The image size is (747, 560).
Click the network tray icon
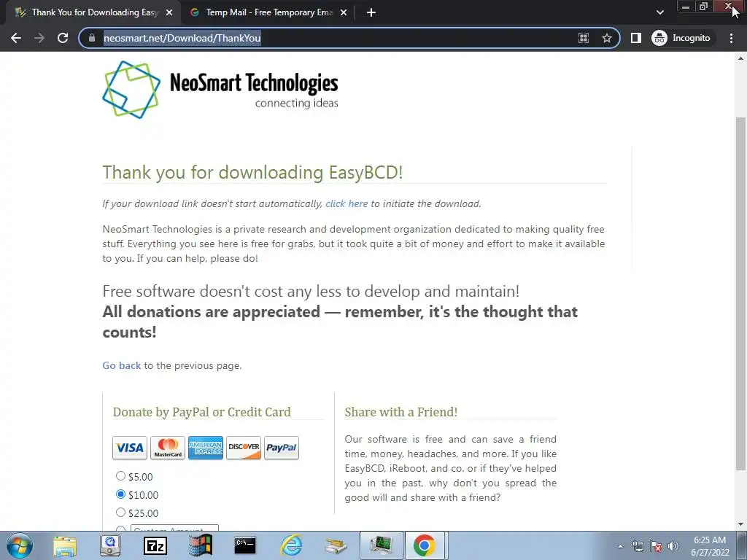pos(638,546)
